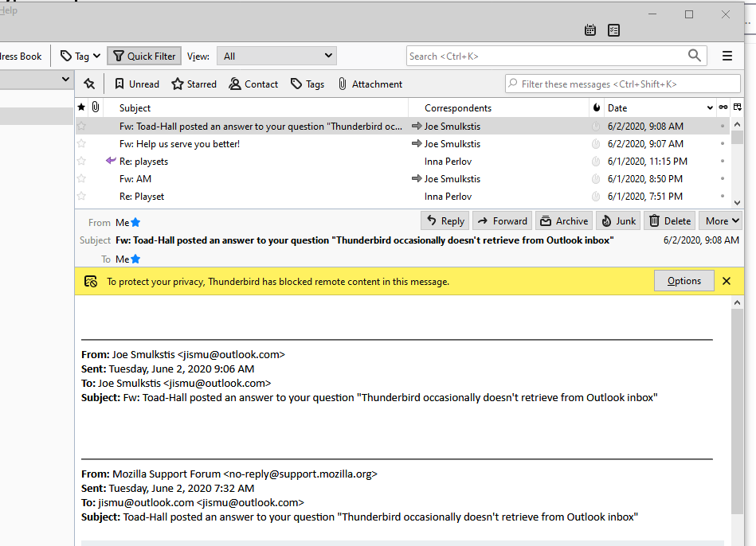This screenshot has width=756, height=546.
Task: Toggle read status of the 11:15 PM message
Action: click(x=723, y=161)
